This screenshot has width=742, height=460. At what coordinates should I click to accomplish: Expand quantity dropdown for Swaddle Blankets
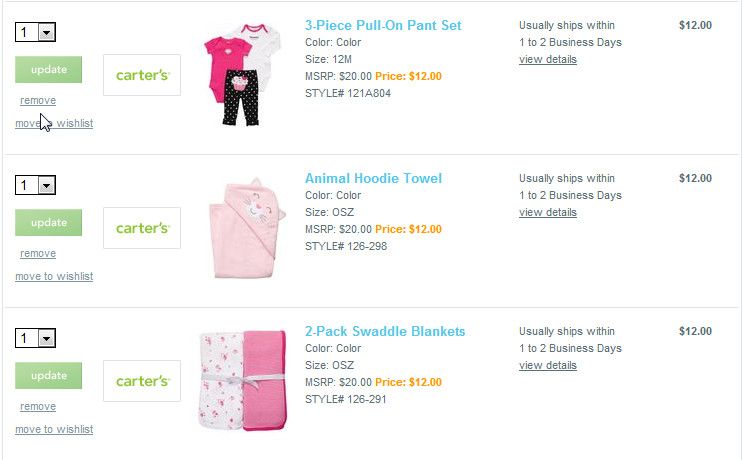click(46, 339)
